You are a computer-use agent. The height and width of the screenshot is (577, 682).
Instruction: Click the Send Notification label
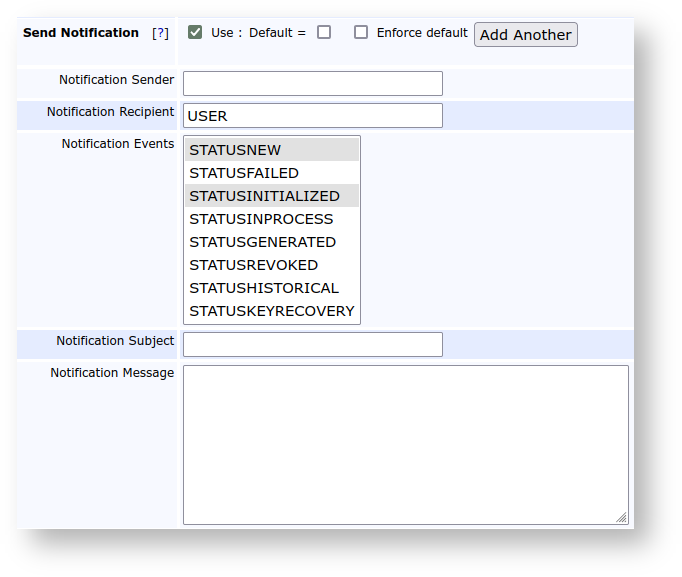pyautogui.click(x=81, y=33)
